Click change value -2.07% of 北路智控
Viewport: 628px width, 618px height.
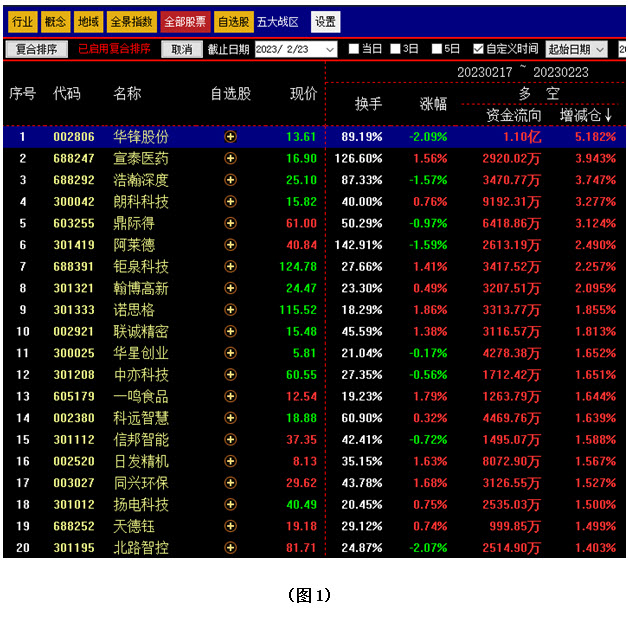428,548
